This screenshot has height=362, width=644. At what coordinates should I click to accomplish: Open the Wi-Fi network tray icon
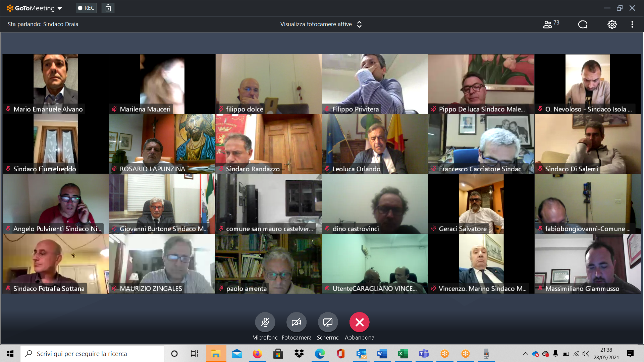[576, 354]
